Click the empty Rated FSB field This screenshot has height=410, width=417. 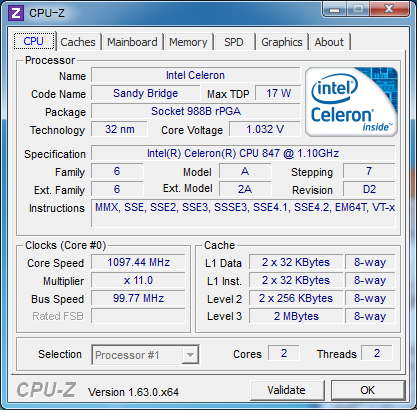[x=138, y=316]
